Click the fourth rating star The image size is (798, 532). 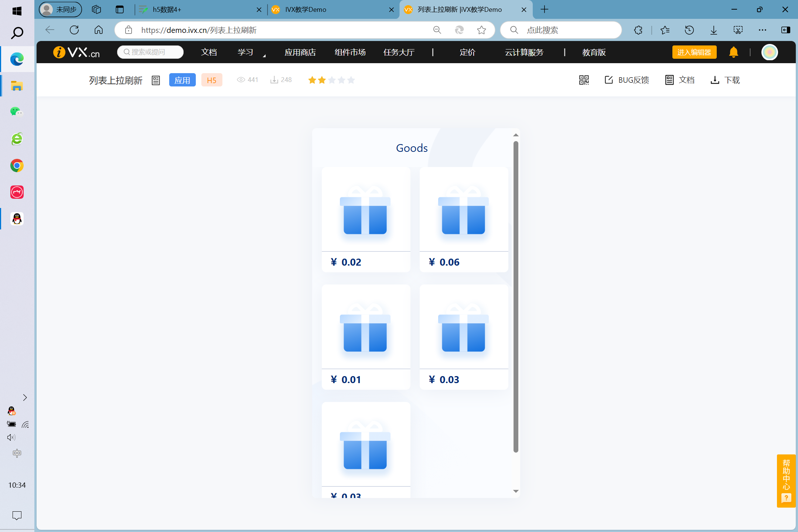point(341,80)
